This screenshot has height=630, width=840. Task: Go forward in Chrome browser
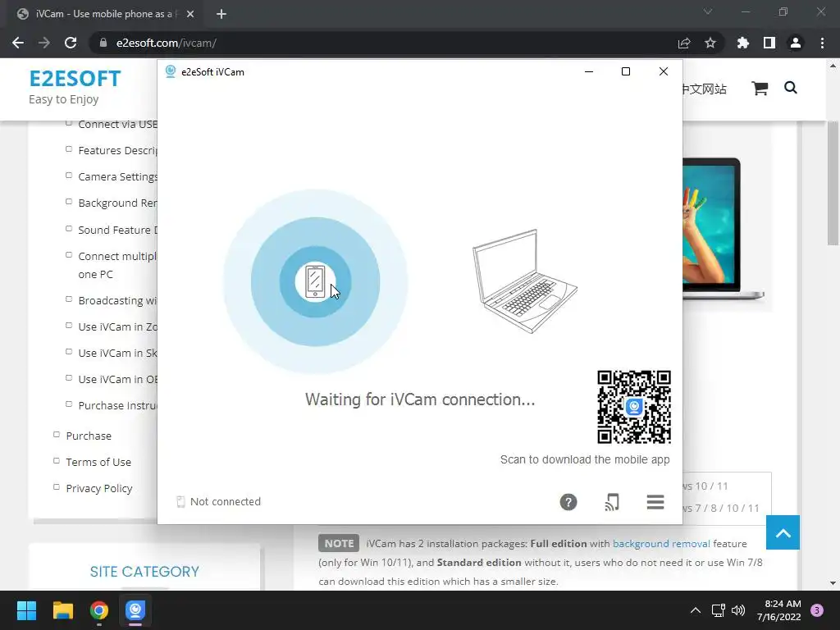[44, 43]
